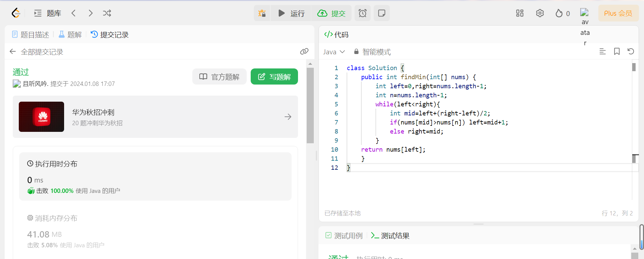The height and width of the screenshot is (259, 644).
Task: Switch to 提交记录 tab
Action: point(110,35)
